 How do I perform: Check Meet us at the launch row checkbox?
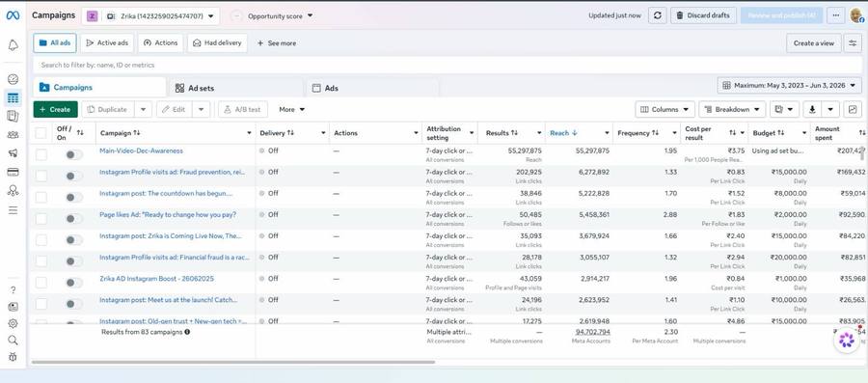[41, 304]
